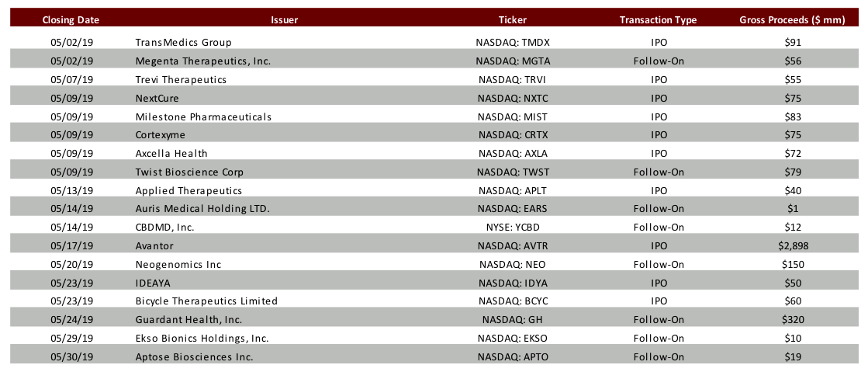Viewport: 868px width, 372px height.
Task: Click the Ticker column header
Action: tap(512, 20)
